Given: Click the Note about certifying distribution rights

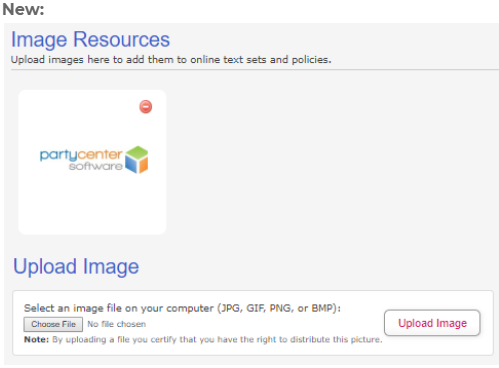Looking at the screenshot, I should coord(203,340).
